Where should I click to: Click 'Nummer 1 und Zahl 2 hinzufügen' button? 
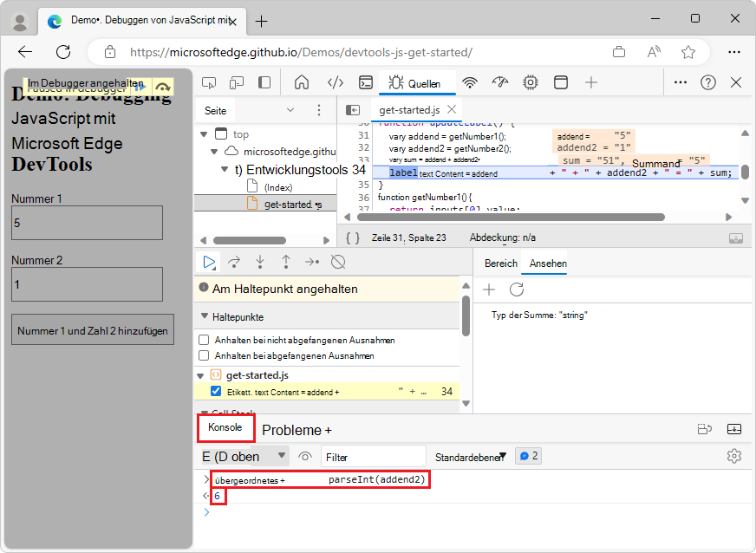pyautogui.click(x=92, y=329)
